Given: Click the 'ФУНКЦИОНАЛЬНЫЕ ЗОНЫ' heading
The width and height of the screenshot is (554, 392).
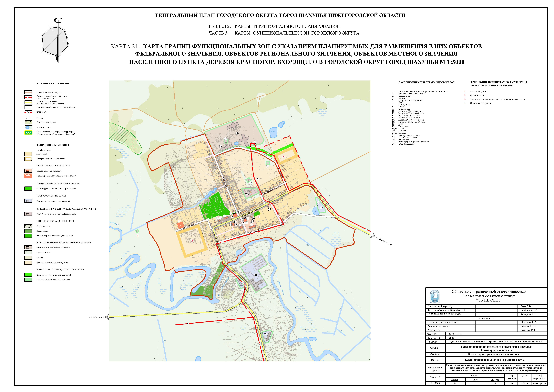Looking at the screenshot, I should point(53,145).
